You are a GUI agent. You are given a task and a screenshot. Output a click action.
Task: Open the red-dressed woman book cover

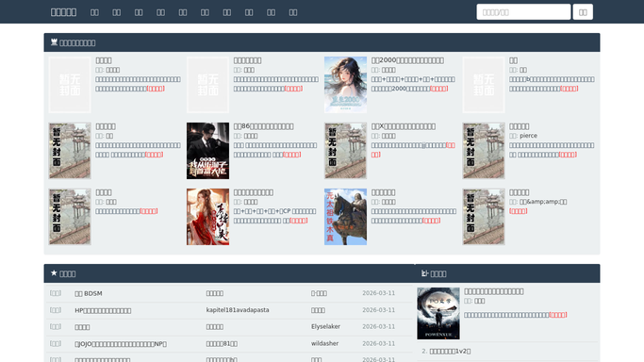[207, 217]
